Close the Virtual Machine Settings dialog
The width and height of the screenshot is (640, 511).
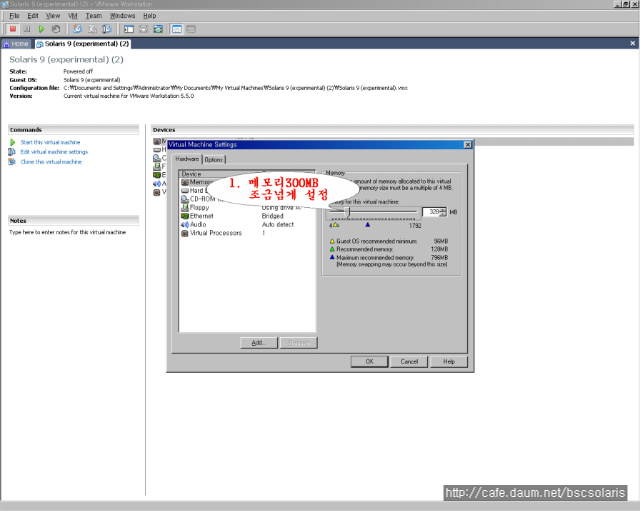[x=468, y=144]
